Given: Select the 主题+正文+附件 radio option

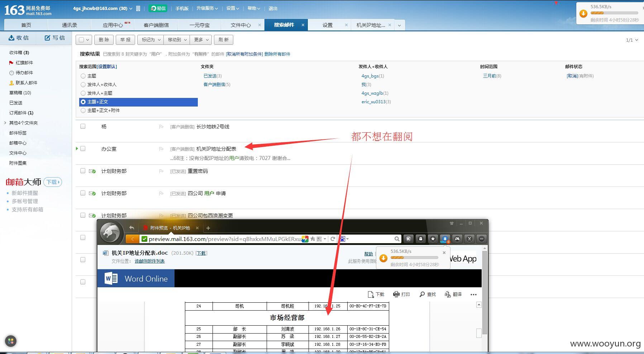Looking at the screenshot, I should [x=83, y=110].
